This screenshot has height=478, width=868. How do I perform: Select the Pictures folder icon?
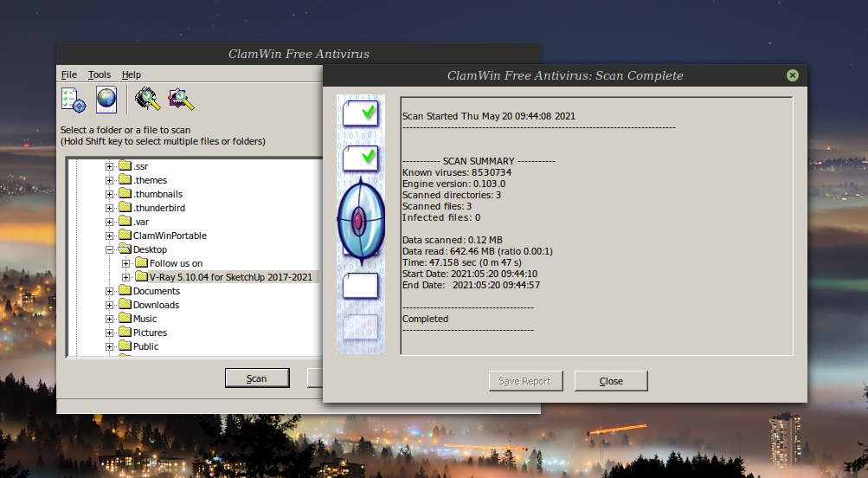coord(125,332)
